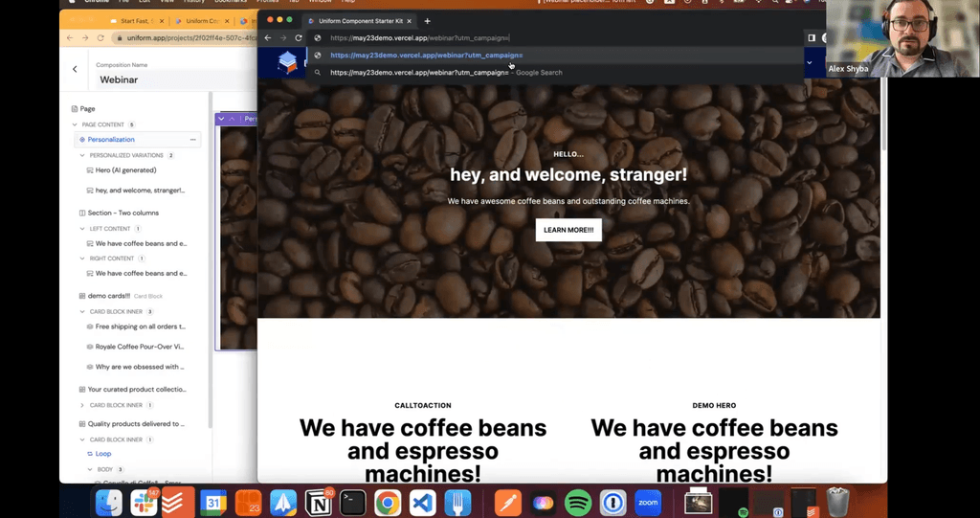Select Hero (AI generated) variation
Viewport: 980px width, 518px height.
[125, 170]
